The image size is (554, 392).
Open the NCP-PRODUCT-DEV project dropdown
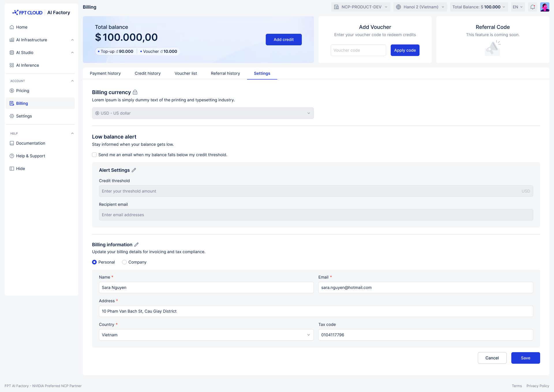tap(361, 7)
